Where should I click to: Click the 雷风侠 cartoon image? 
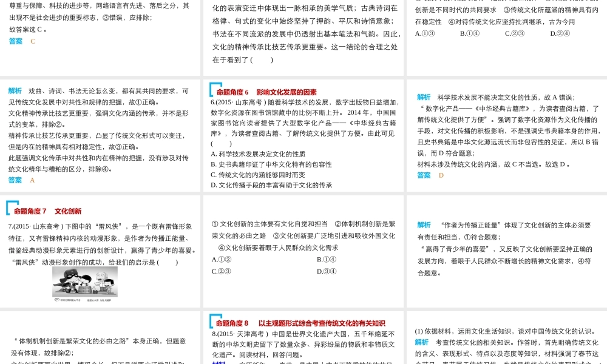click(85, 282)
